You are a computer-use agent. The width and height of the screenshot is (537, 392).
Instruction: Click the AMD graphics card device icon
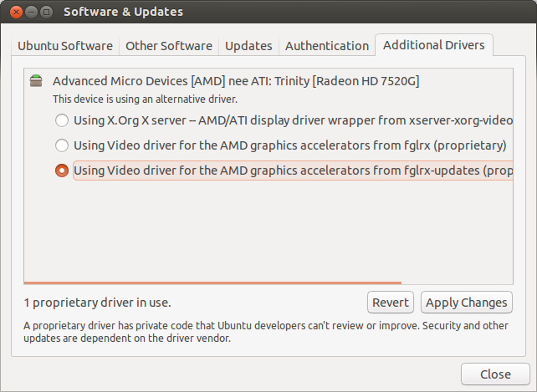[x=35, y=81]
